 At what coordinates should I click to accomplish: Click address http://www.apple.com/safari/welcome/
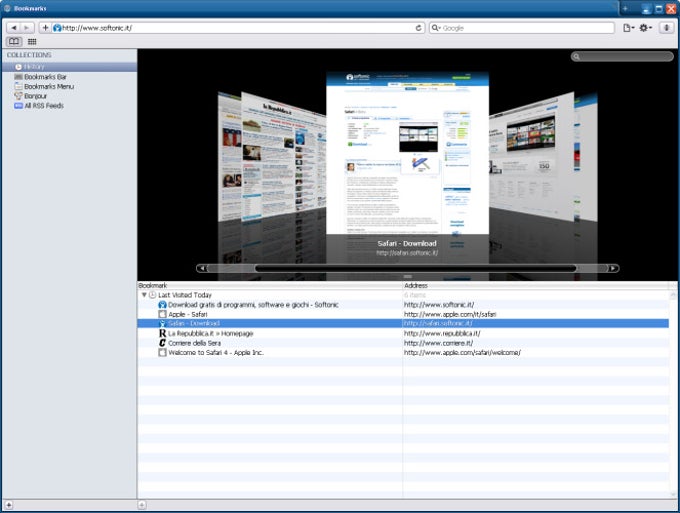click(462, 353)
